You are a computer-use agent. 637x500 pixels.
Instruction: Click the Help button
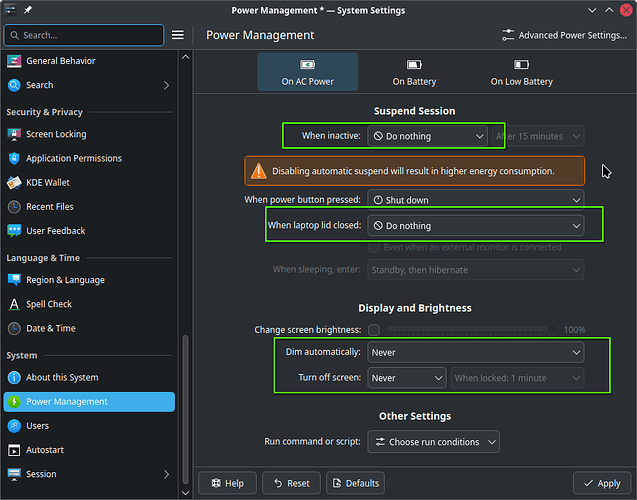click(x=228, y=483)
